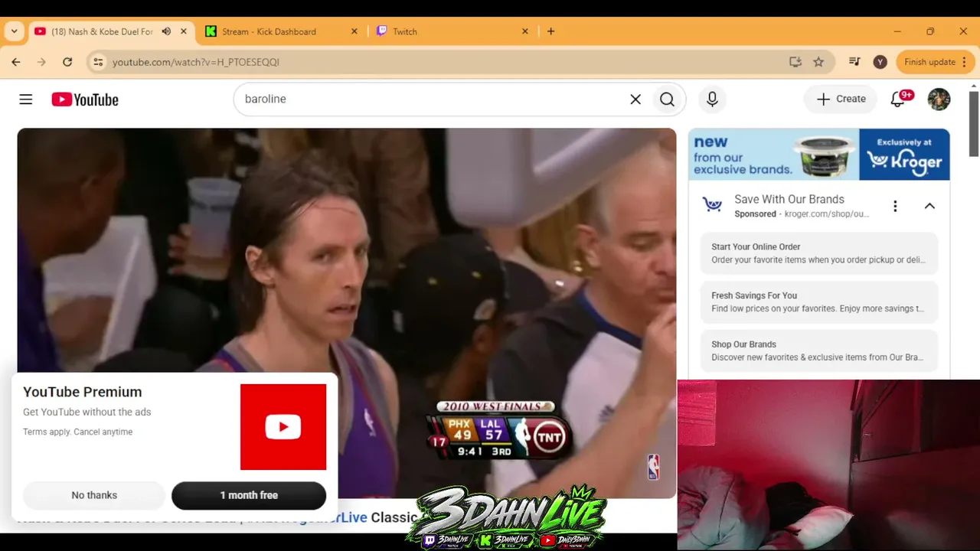Open the YouTube account avatar menu

[939, 99]
